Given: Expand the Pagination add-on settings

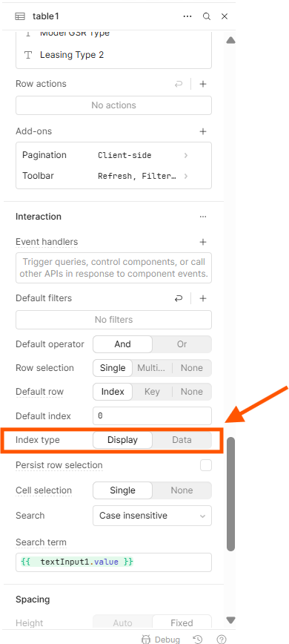Looking at the screenshot, I should pyautogui.click(x=113, y=155).
